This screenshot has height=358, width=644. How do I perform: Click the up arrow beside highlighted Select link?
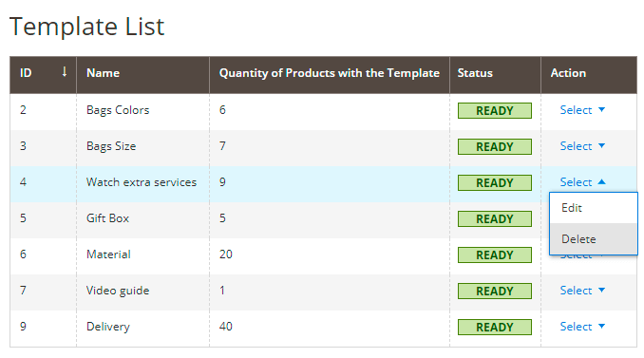(601, 182)
